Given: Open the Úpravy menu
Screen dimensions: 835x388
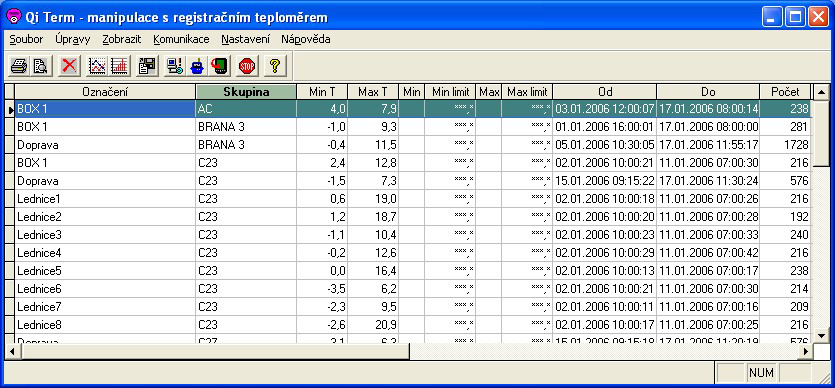Looking at the screenshot, I should (73, 39).
